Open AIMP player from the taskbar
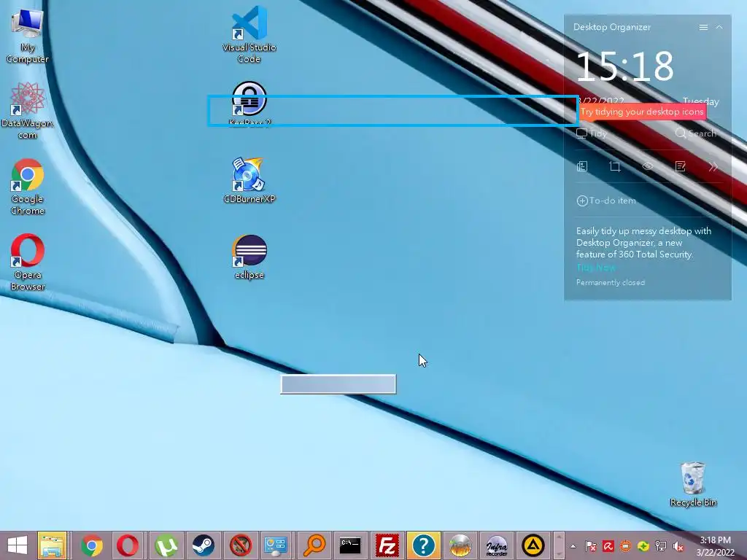 pos(533,545)
